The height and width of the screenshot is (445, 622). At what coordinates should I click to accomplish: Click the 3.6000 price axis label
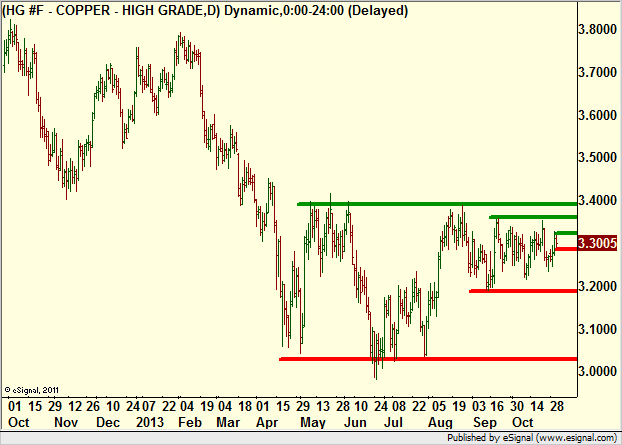pos(598,115)
